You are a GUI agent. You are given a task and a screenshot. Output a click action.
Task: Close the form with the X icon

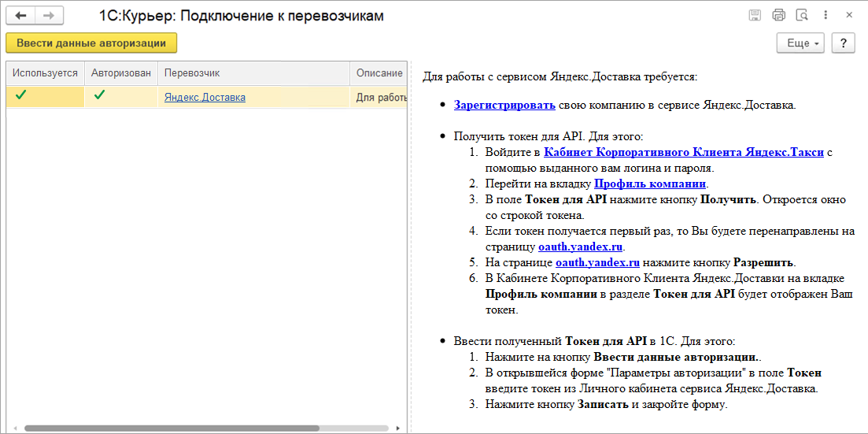[849, 16]
